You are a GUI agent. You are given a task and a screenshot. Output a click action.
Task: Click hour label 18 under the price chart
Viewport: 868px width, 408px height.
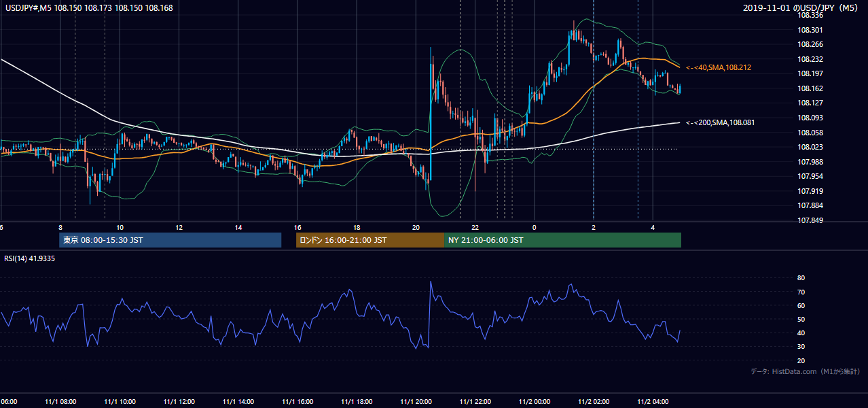click(x=357, y=227)
